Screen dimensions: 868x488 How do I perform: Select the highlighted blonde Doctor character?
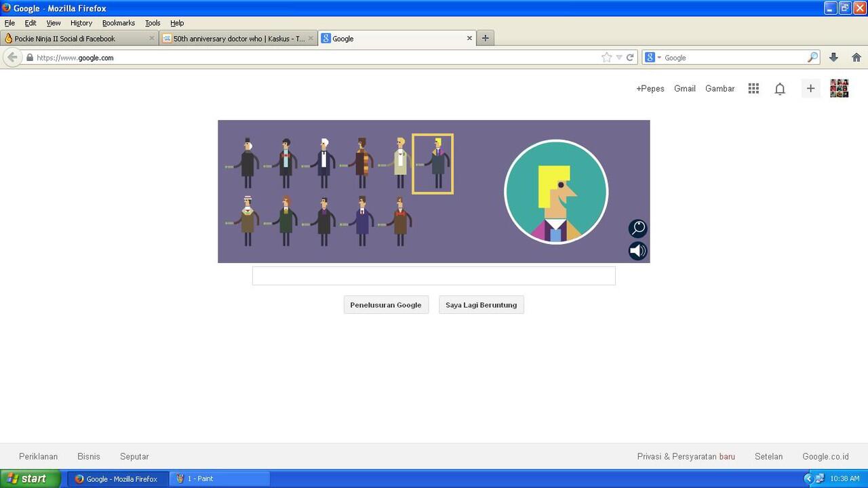pyautogui.click(x=433, y=164)
